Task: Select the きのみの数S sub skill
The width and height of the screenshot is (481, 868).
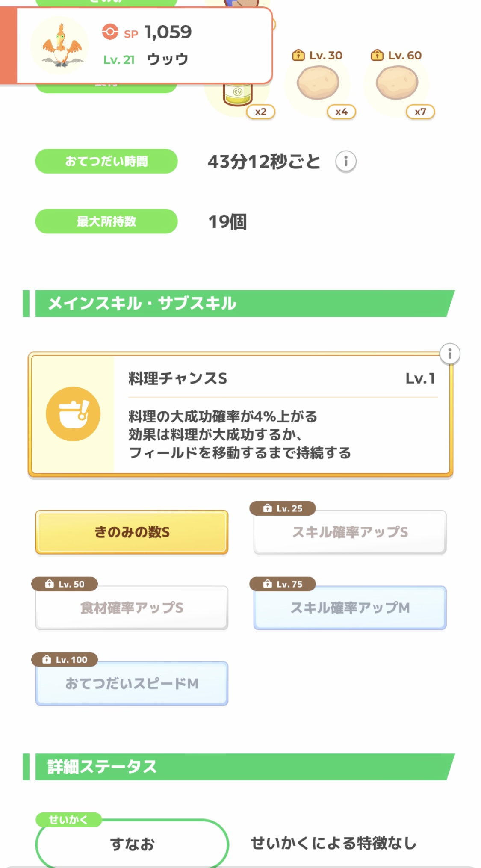Action: tap(132, 532)
